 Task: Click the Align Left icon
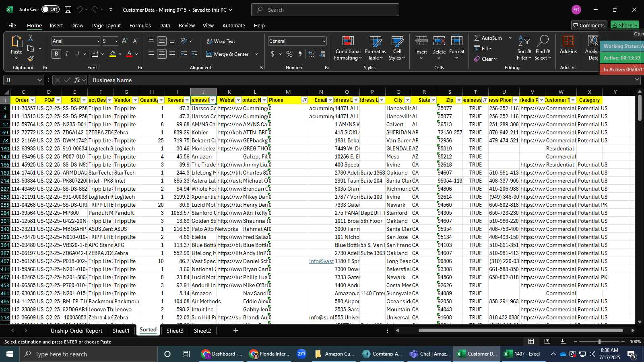[x=151, y=54]
